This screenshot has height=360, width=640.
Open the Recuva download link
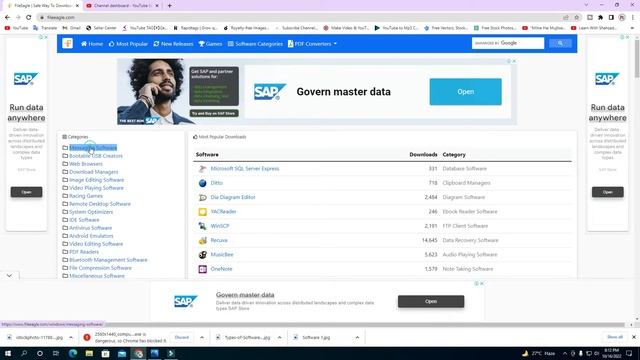click(x=219, y=240)
